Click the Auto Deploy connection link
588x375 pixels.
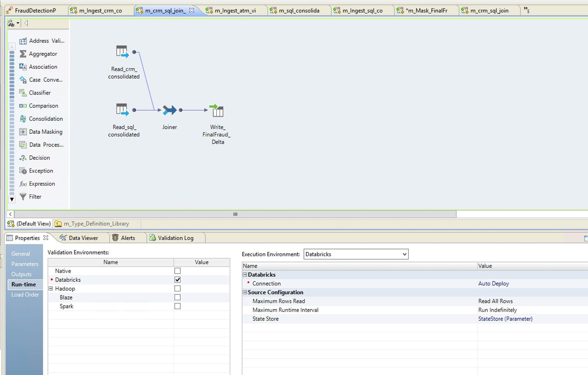(x=493, y=284)
